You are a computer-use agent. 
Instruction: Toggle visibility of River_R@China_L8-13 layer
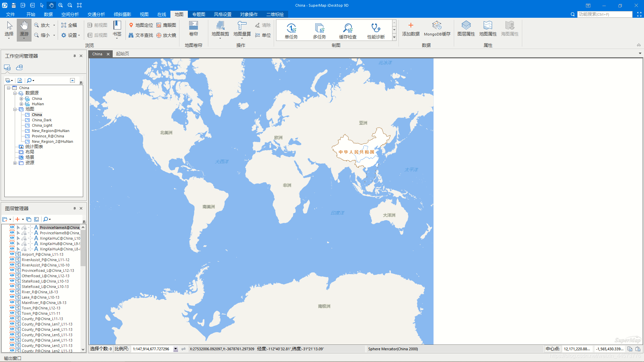pos(12,292)
